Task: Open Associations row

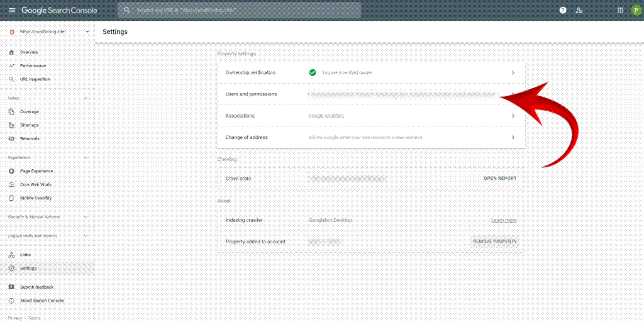Action: 371,116
